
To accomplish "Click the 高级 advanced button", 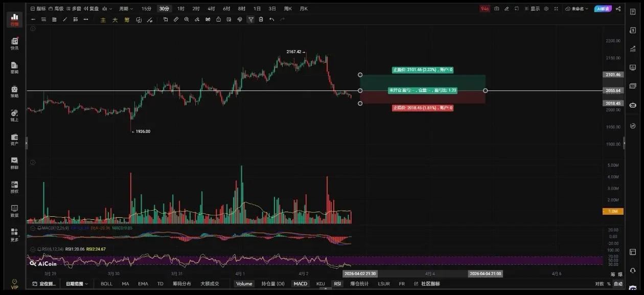I will (x=56, y=9).
